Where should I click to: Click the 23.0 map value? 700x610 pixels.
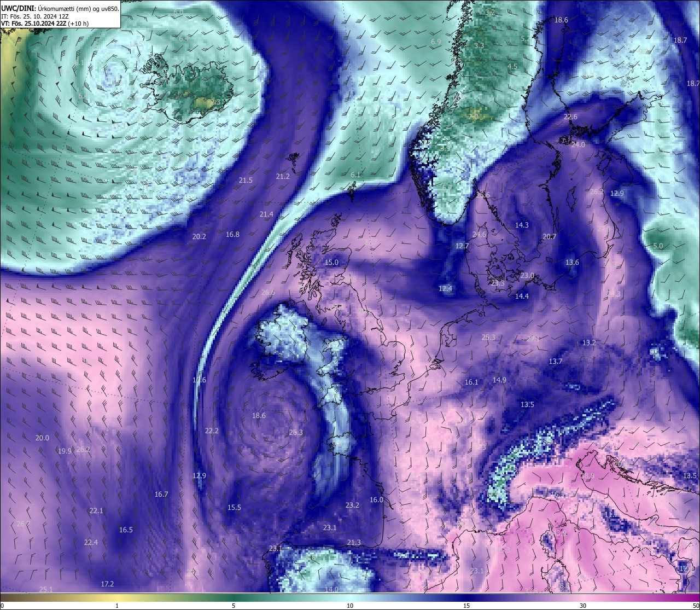(x=527, y=276)
